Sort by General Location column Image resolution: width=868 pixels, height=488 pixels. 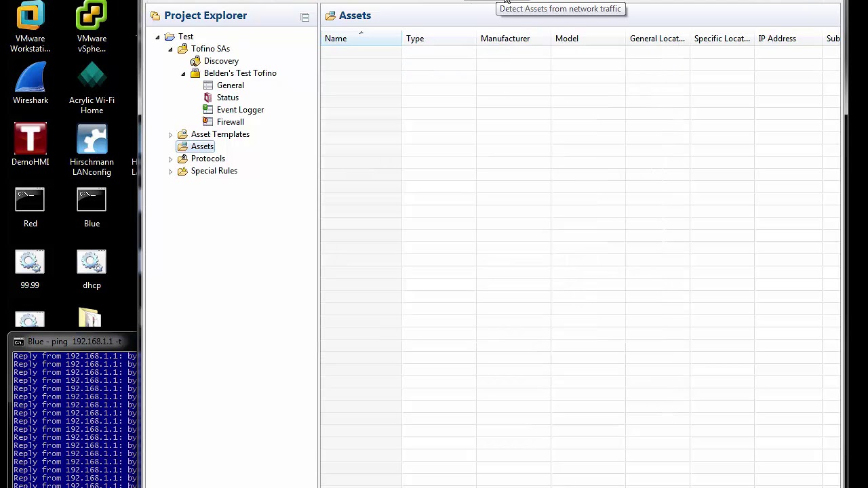tap(658, 39)
